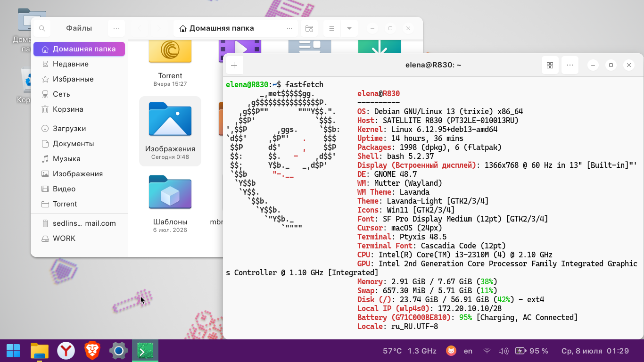Open the Wi-Fi network indicator
The image size is (644, 362).
tap(487, 351)
